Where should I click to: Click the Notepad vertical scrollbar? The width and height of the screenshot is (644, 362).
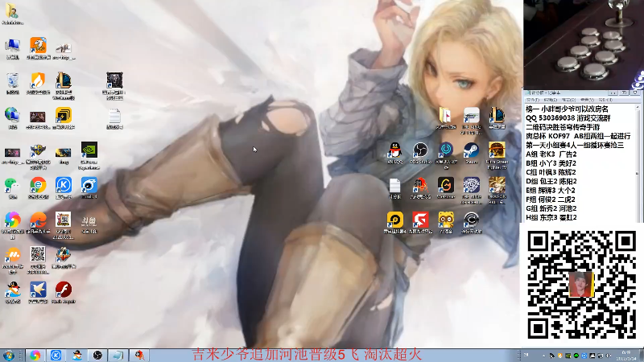[x=638, y=162]
